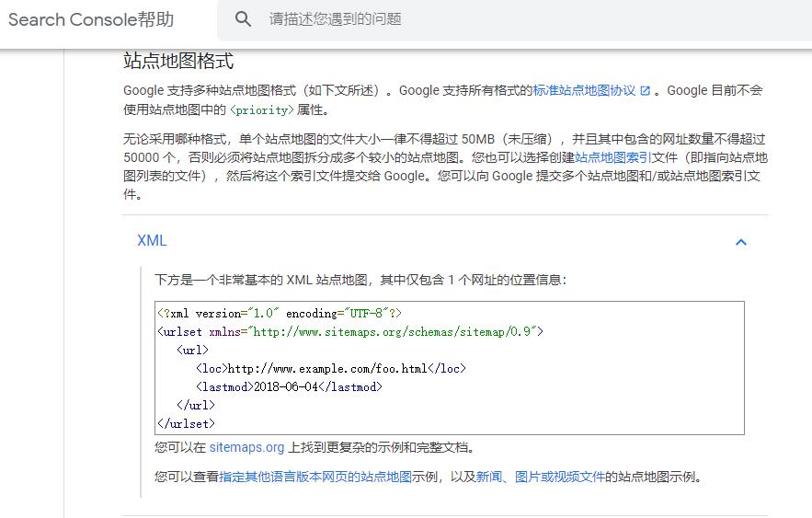Click the <urlset xmlns= code line
Image resolution: width=812 pixels, height=518 pixels.
coord(350,331)
